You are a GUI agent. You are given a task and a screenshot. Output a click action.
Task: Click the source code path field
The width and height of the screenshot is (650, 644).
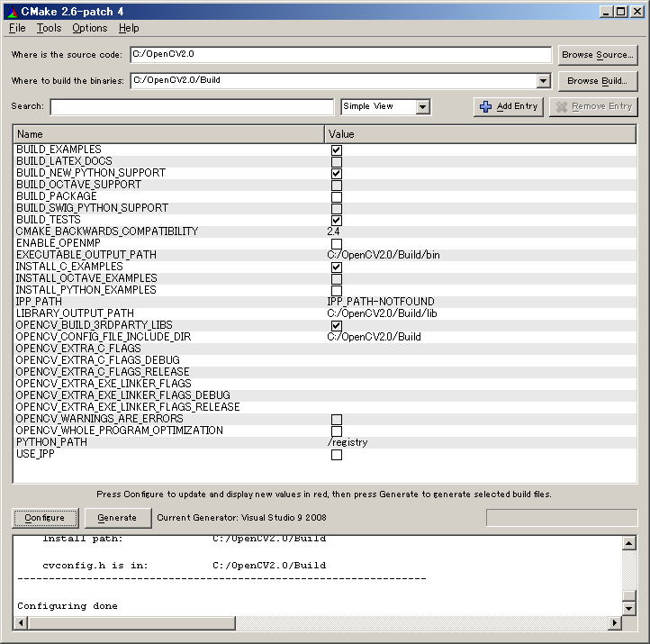[340, 55]
